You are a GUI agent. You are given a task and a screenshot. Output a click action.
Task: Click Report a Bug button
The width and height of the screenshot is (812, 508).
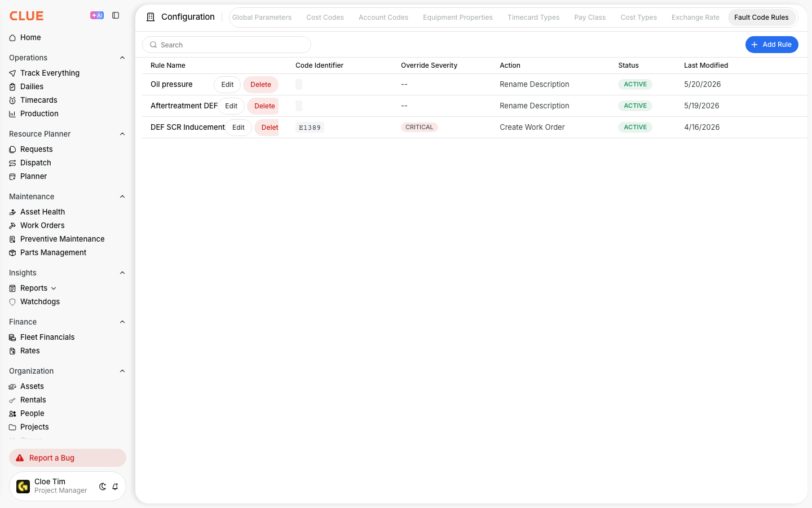tap(68, 458)
